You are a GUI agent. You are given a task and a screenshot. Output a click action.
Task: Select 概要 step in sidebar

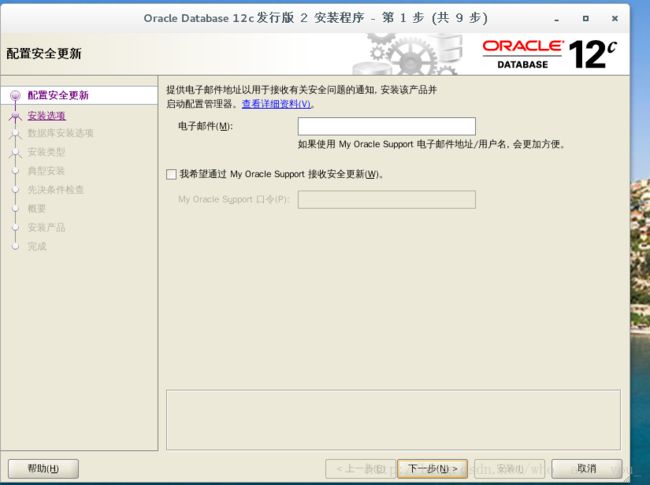tap(36, 209)
